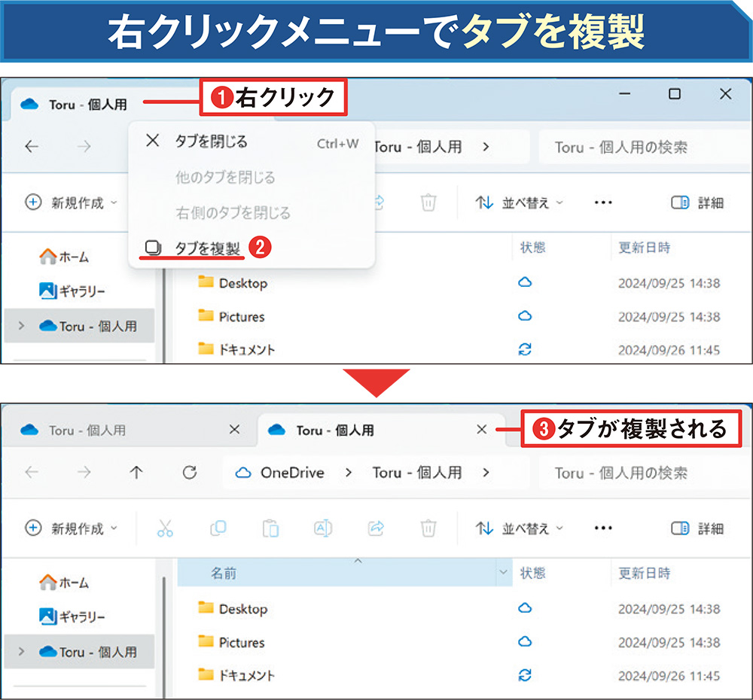Click the Copy icon in the toolbar
Screen dimensions: 753x700
click(x=218, y=528)
